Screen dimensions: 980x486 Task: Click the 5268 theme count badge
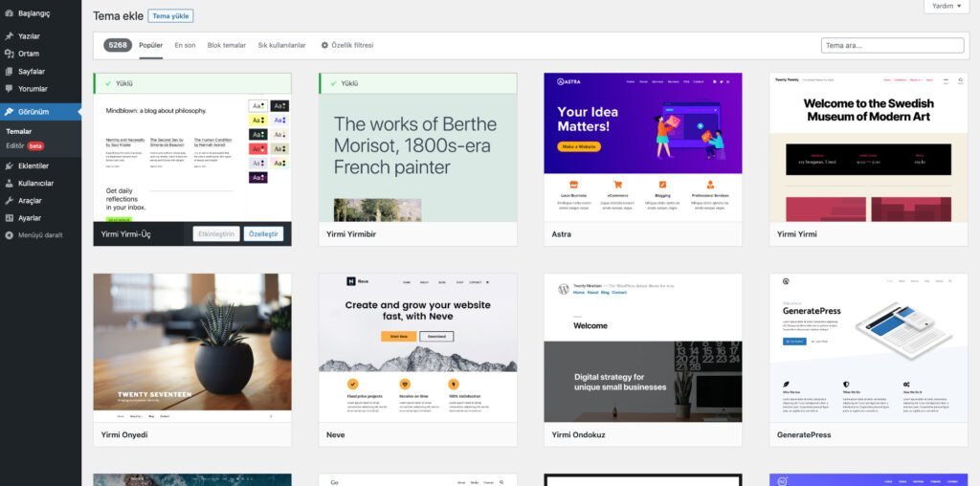tap(118, 45)
